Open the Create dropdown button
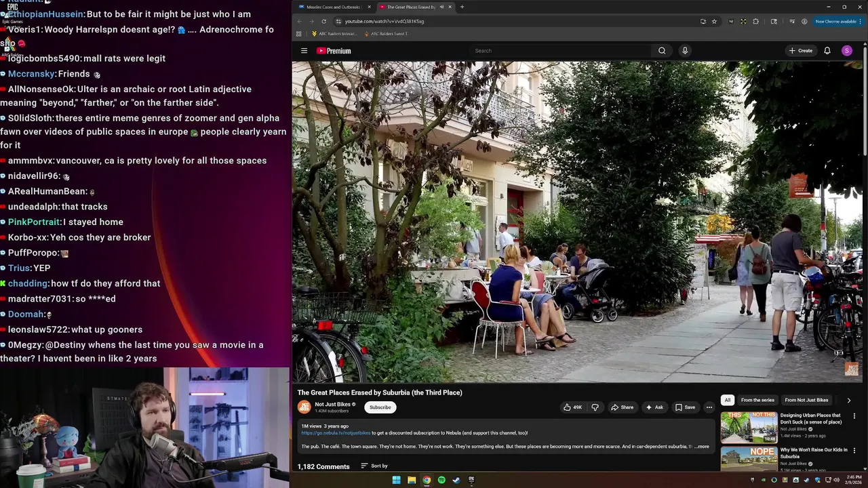The height and width of the screenshot is (488, 868). click(x=801, y=51)
